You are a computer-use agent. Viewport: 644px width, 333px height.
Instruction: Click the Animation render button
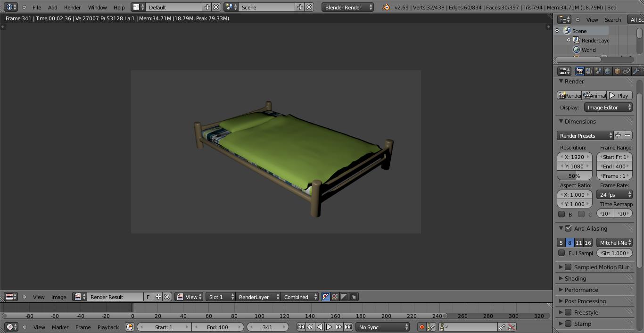pyautogui.click(x=594, y=95)
